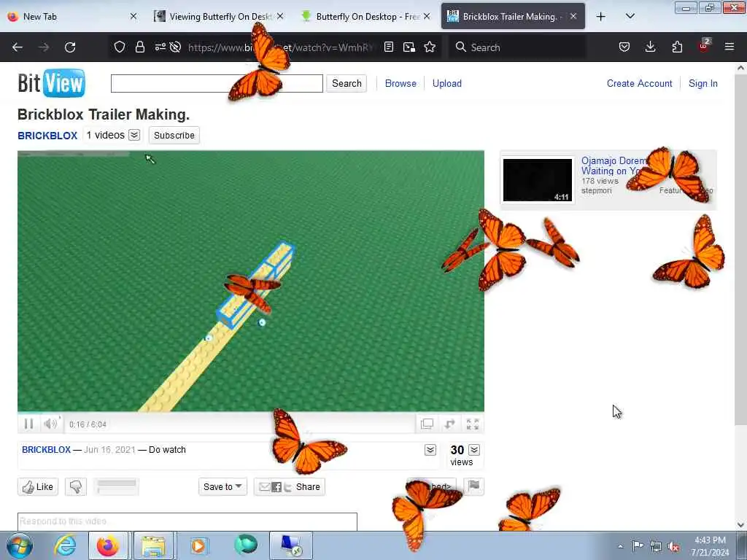Open the Windows Start menu
The height and width of the screenshot is (560, 747).
click(x=19, y=545)
